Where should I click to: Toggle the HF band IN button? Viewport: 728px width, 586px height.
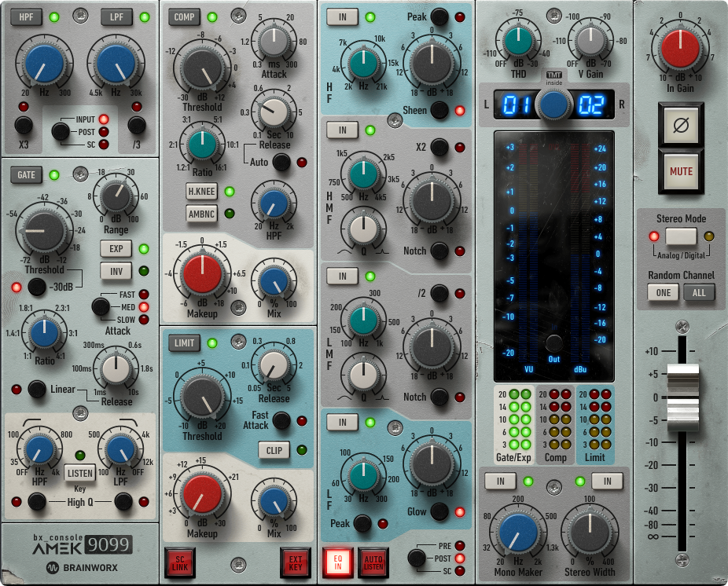[342, 17]
